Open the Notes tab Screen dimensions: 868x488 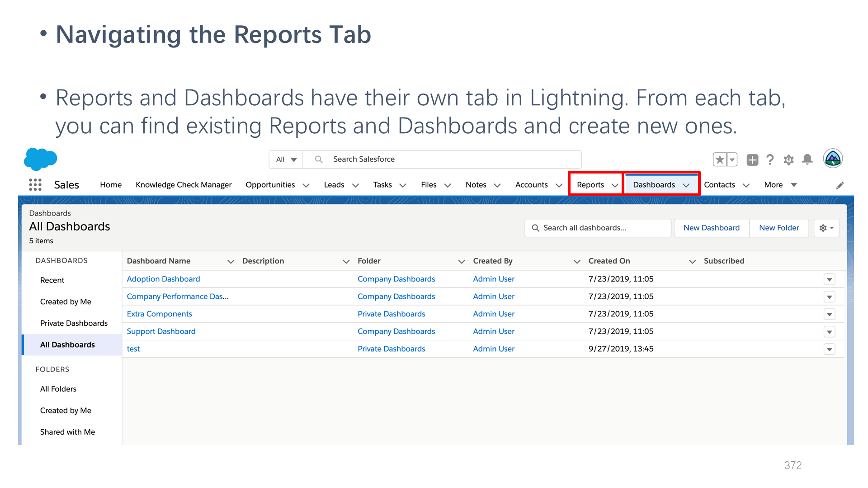click(476, 185)
